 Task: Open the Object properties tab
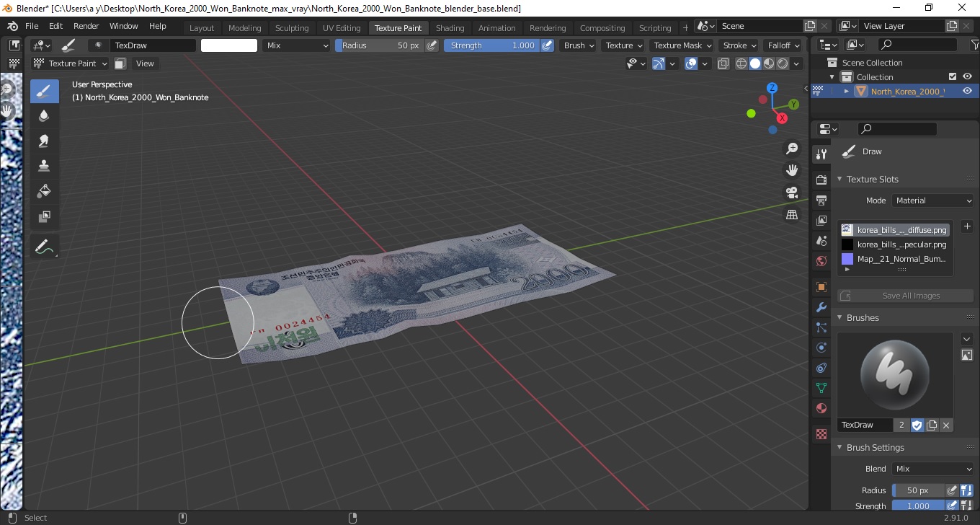pos(821,287)
